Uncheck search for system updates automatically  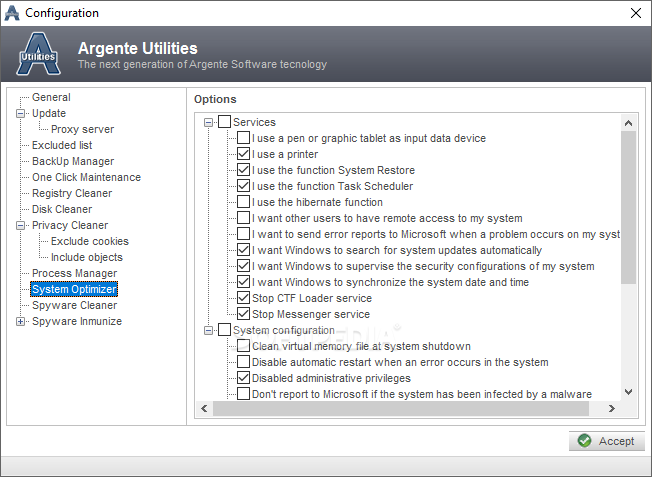(244, 250)
